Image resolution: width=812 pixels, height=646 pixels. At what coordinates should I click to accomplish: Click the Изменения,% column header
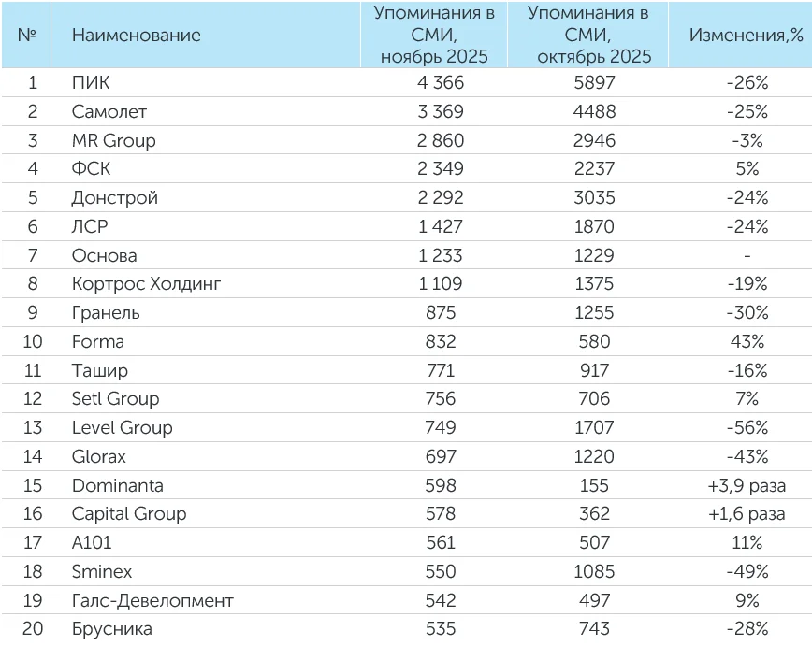pyautogui.click(x=747, y=36)
